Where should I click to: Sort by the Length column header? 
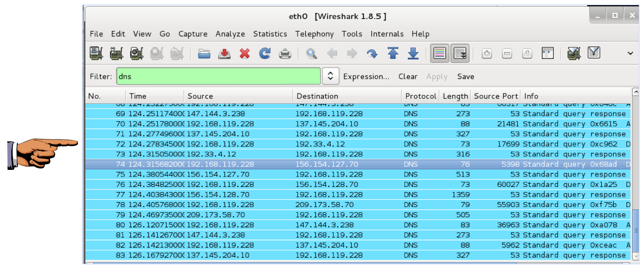coord(455,96)
